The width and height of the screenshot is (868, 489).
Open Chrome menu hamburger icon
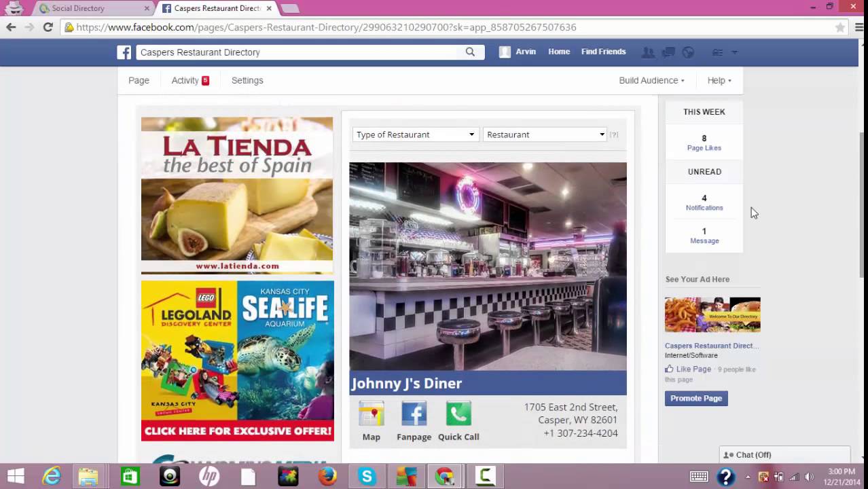pos(858,27)
